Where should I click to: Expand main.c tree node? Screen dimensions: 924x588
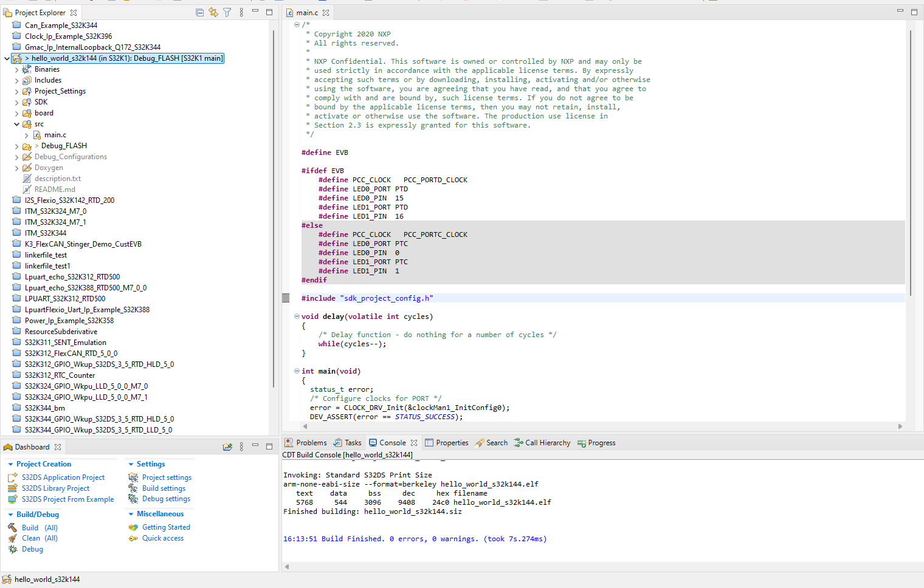tap(26, 135)
